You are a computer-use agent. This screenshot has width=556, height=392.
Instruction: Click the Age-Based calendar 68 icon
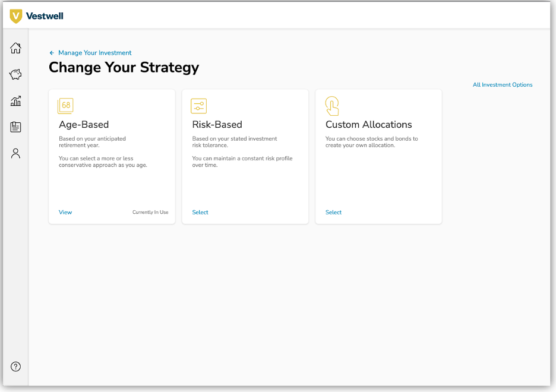tap(65, 106)
